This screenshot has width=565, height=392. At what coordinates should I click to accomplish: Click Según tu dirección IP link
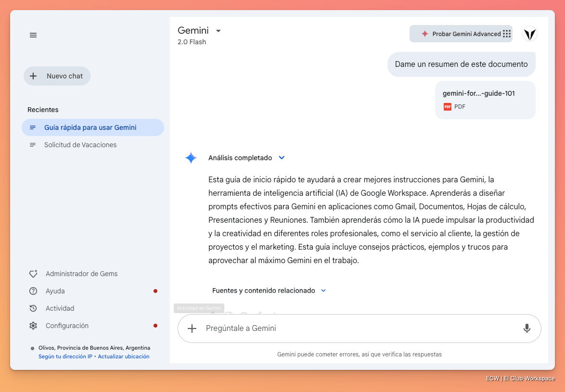[65, 356]
